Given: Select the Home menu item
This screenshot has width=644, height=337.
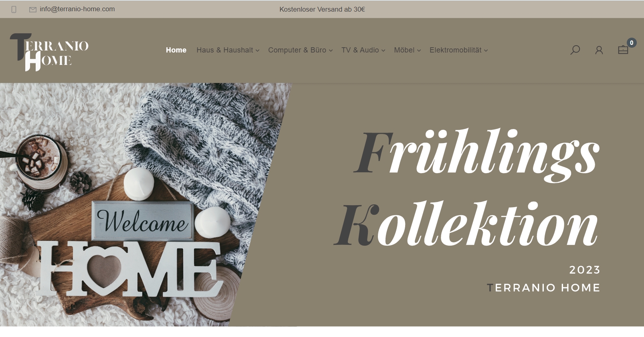Looking at the screenshot, I should [x=176, y=50].
